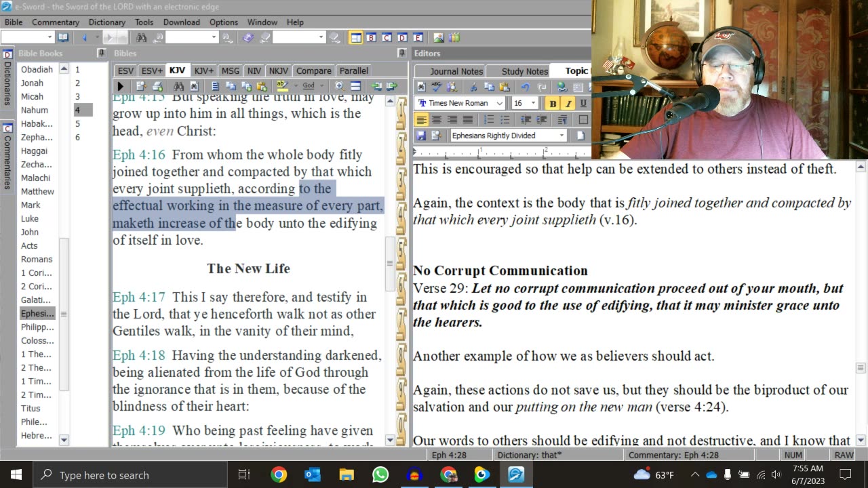The image size is (868, 488).
Task: Select Romans in Bible Books list
Action: [x=37, y=259]
